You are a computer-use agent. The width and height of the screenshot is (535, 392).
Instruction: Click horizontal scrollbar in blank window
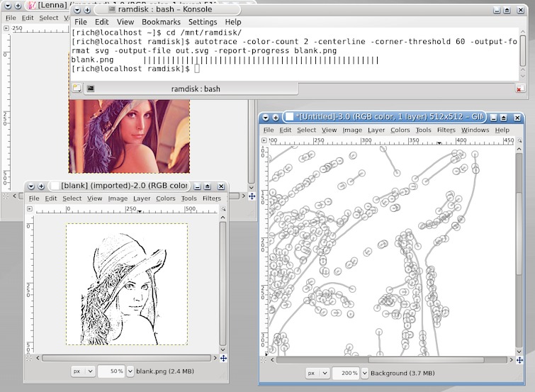coord(126,358)
